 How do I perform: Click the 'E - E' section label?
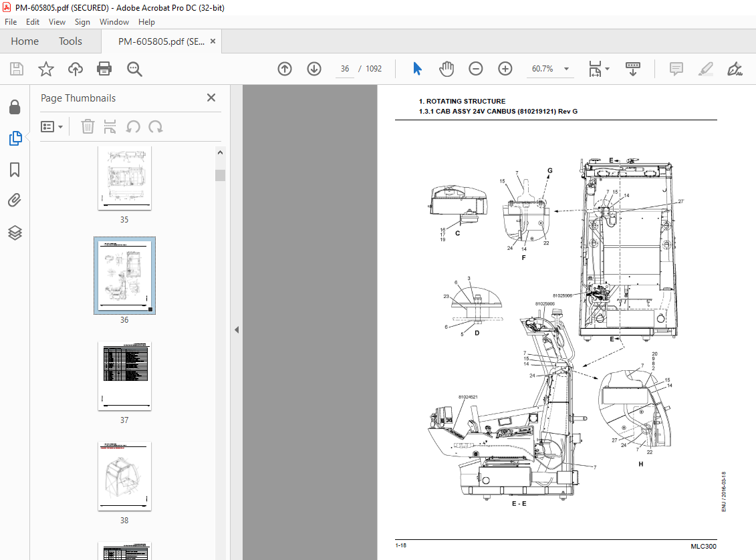coord(519,504)
